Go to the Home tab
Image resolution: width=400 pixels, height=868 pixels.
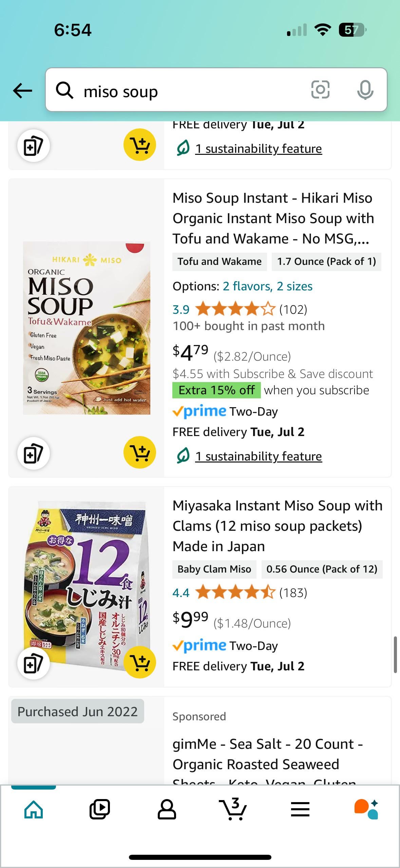(34, 809)
